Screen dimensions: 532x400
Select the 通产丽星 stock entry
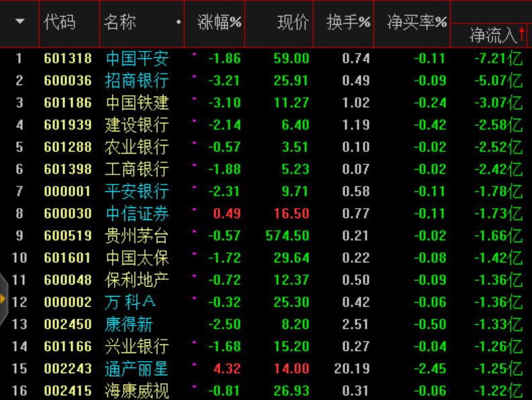point(137,369)
